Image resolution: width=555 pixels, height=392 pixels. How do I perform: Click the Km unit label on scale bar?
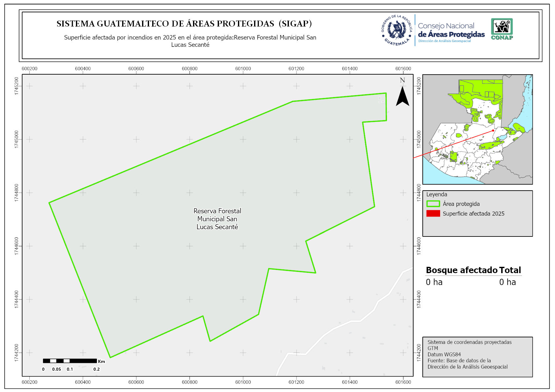tap(101, 361)
